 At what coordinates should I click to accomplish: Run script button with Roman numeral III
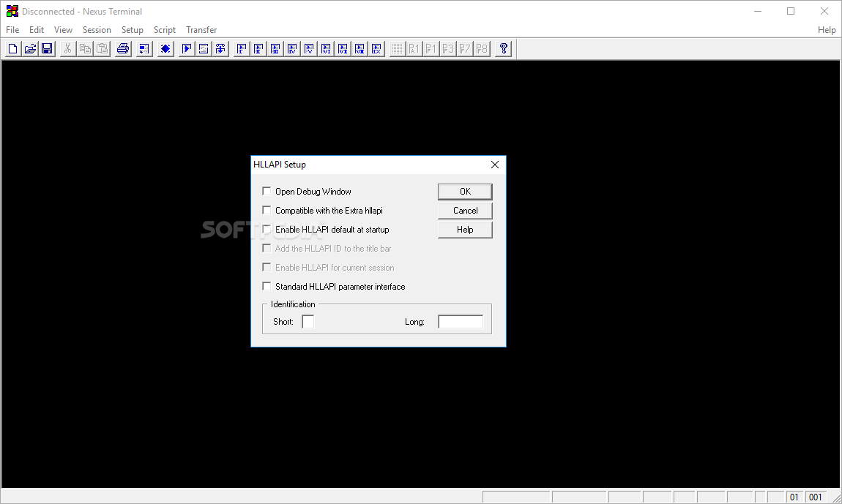[275, 49]
